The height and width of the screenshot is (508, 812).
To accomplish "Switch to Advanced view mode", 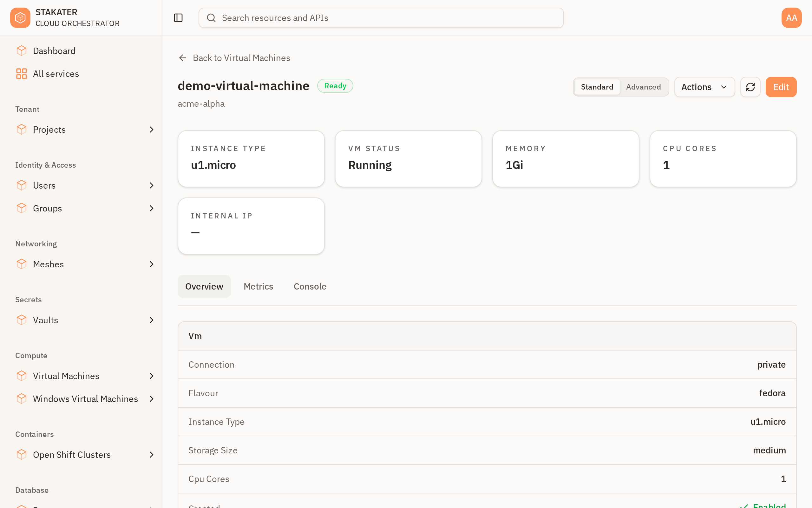I will pos(643,87).
